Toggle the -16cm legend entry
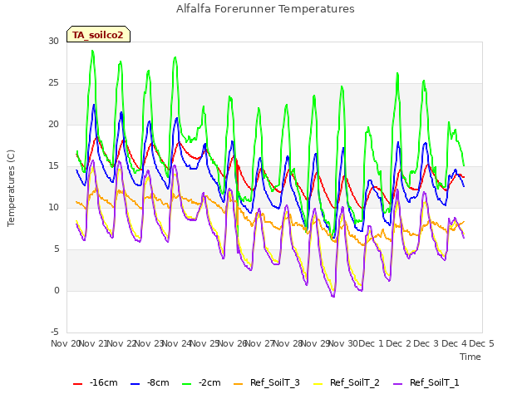This screenshot has height=399, width=532. tap(96, 382)
